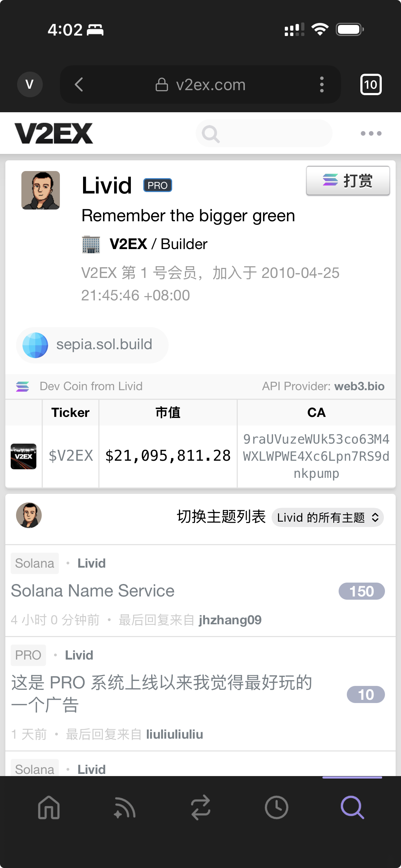Tap the 150 reply count badge

point(361,591)
